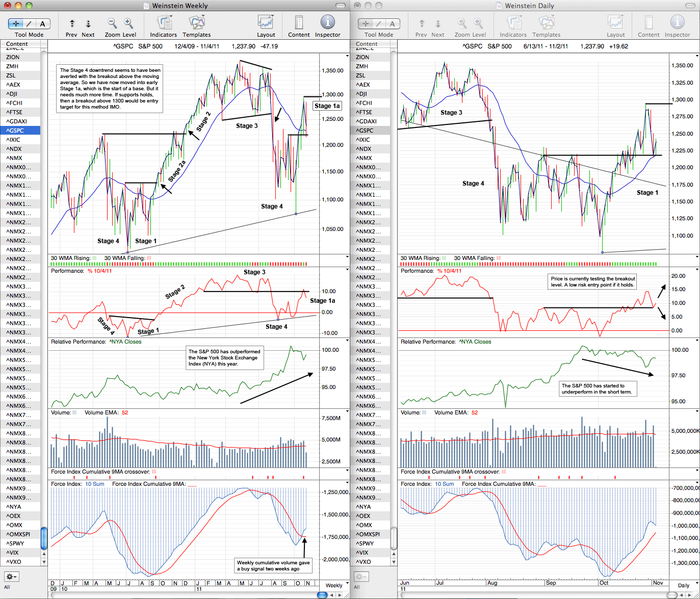Open the gear action menu in Weekly sidebar
Image resolution: width=700 pixels, height=599 pixels.
(x=11, y=577)
